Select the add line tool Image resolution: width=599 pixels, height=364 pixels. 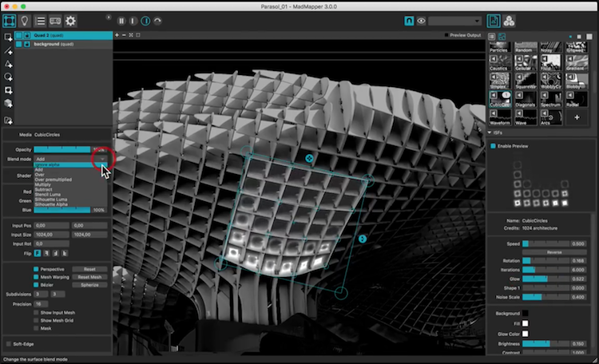(x=8, y=50)
